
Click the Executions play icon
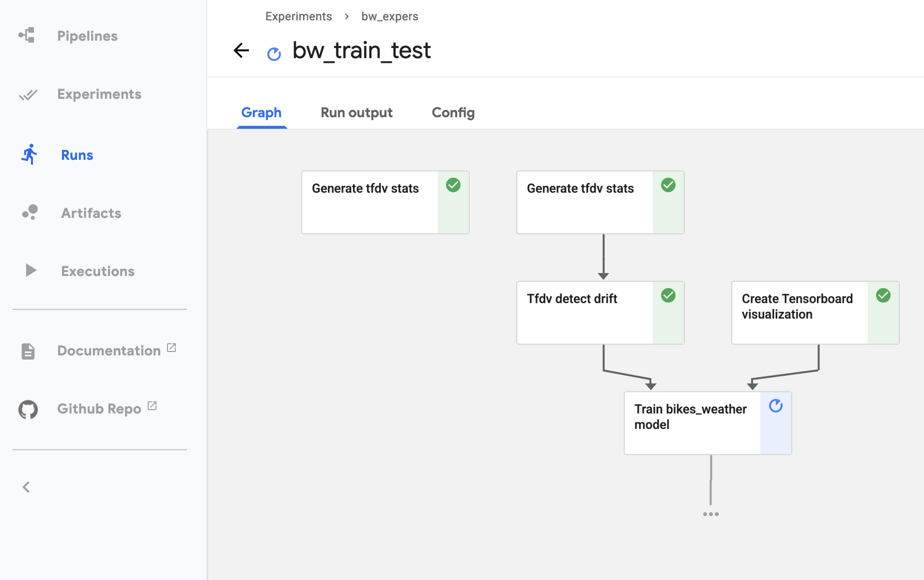tap(31, 271)
